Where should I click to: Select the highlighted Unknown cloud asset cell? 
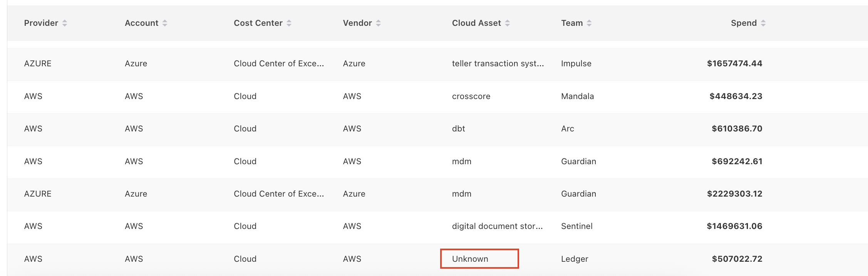point(479,259)
